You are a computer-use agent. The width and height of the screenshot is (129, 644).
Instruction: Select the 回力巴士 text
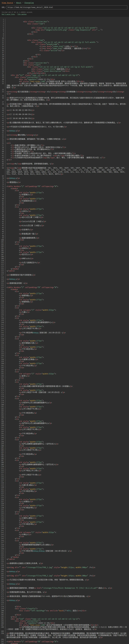click(x=26, y=254)
